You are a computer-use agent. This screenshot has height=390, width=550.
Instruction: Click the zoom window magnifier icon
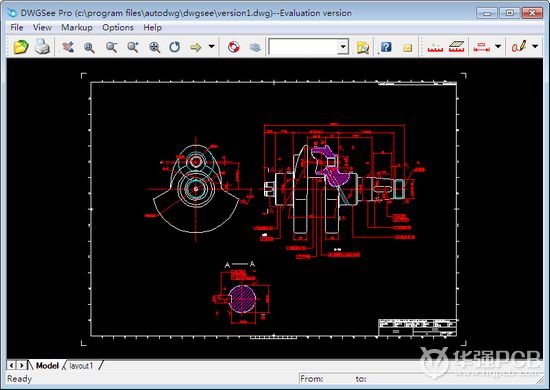89,47
